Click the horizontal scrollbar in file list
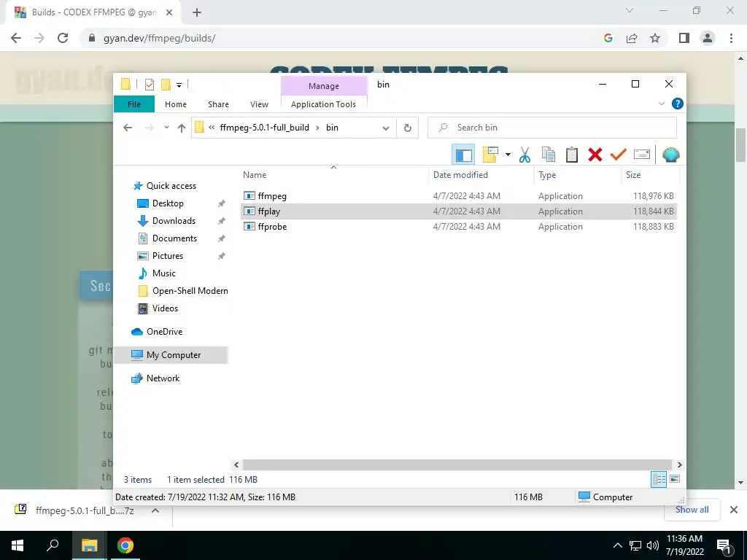This screenshot has width=747, height=560. (x=457, y=464)
